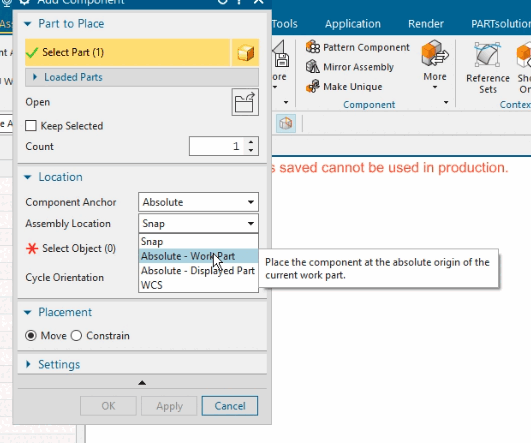Viewport: 531px width, 443px height.
Task: Click the highlighted assembly cube toolbar icon
Action: click(286, 123)
